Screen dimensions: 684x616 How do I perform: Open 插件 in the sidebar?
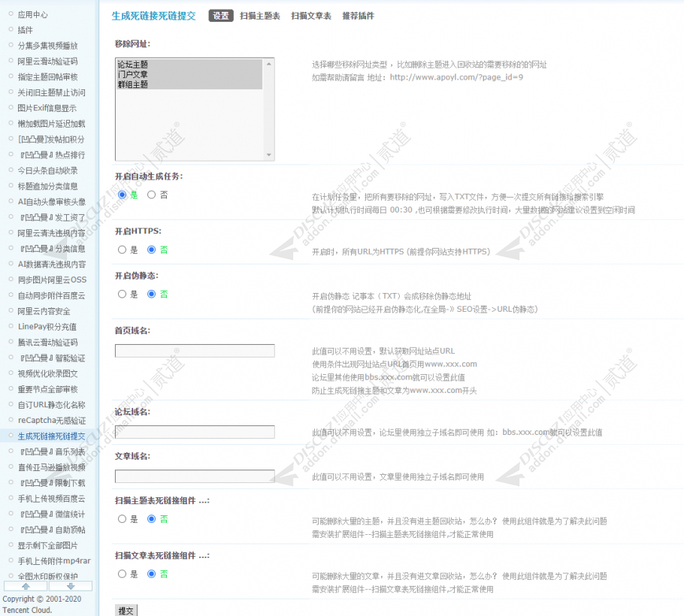25,30
